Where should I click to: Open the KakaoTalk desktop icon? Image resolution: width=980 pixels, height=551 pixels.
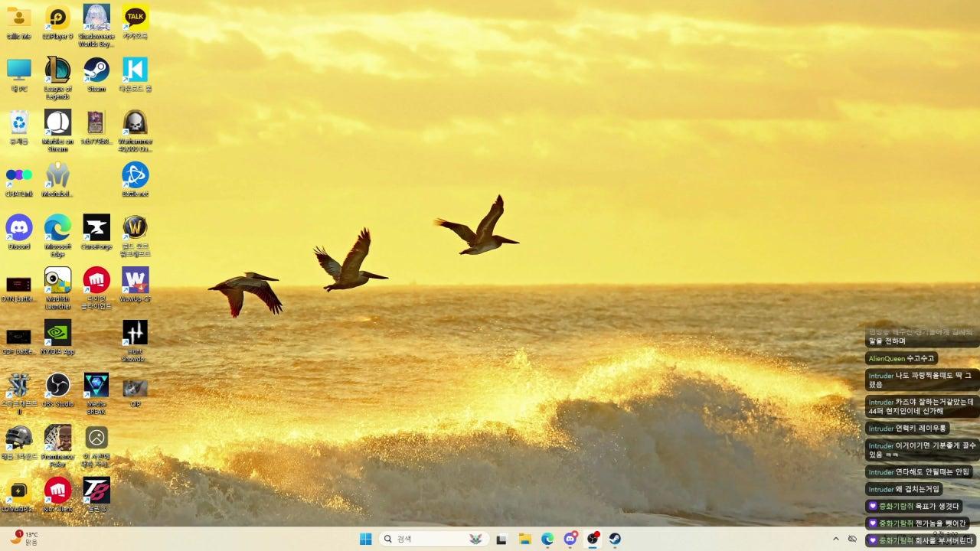(136, 18)
